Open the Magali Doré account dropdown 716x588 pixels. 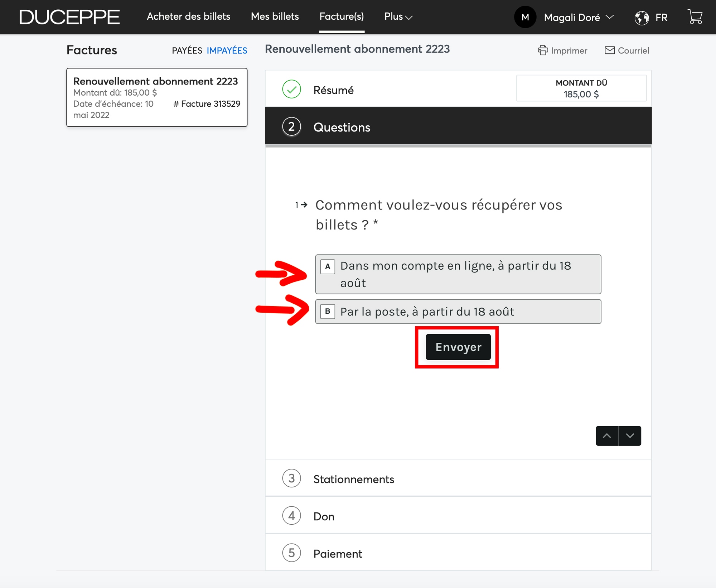pos(578,18)
